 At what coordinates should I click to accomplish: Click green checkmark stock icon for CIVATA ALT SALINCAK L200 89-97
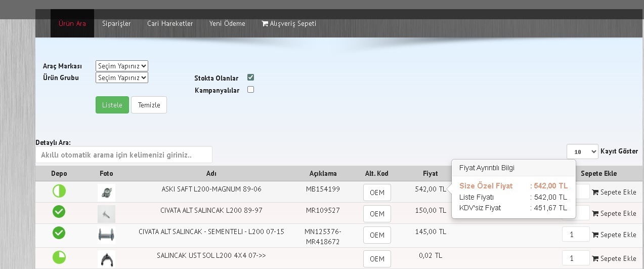point(59,212)
